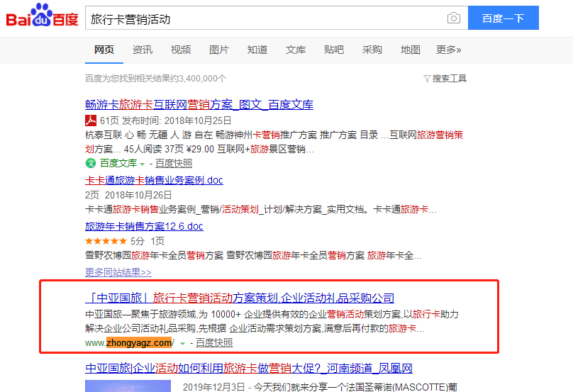The width and height of the screenshot is (573, 392).
Task: Click snippet starting 中亚国旅—聚焦于旅游领域
Action: [272, 322]
